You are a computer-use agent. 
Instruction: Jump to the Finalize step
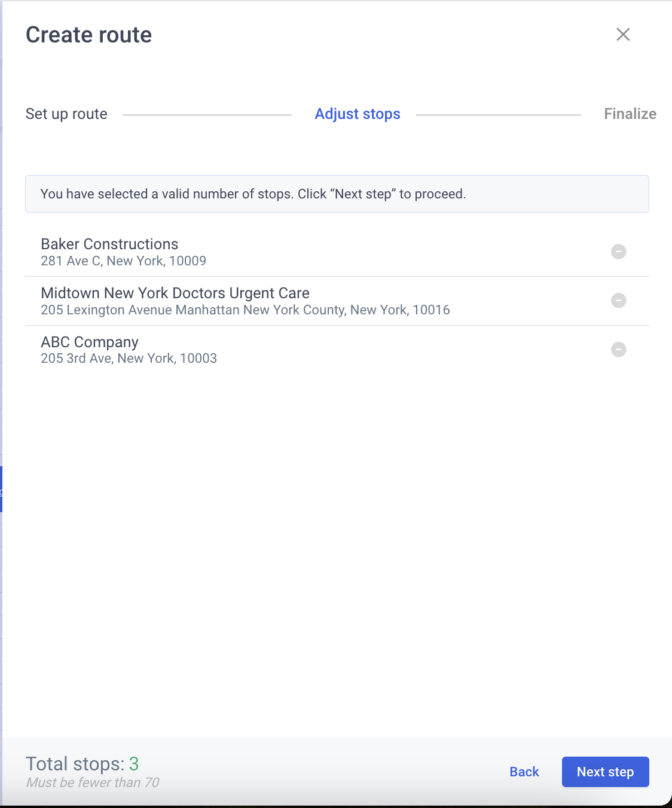[630, 114]
